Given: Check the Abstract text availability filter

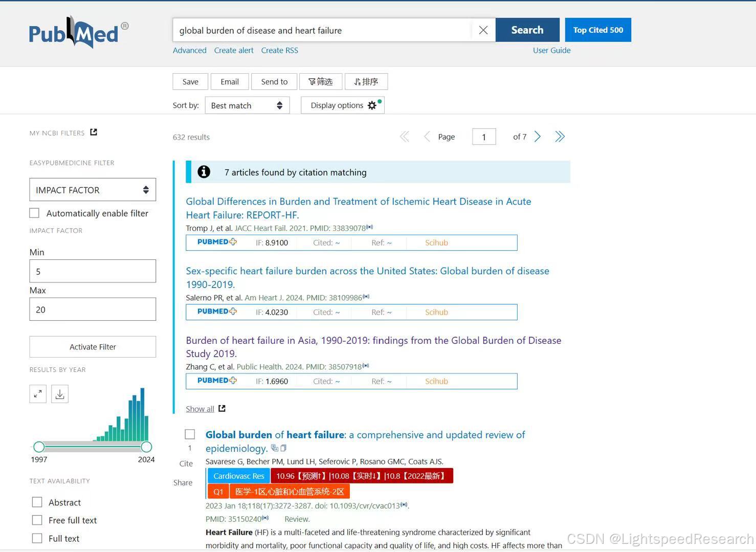Looking at the screenshot, I should 37,502.
